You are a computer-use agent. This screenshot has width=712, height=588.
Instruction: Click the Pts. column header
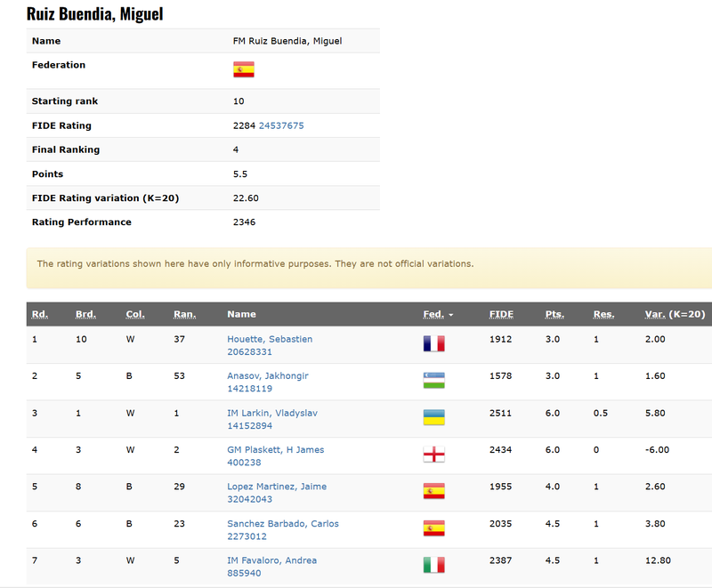coord(554,314)
